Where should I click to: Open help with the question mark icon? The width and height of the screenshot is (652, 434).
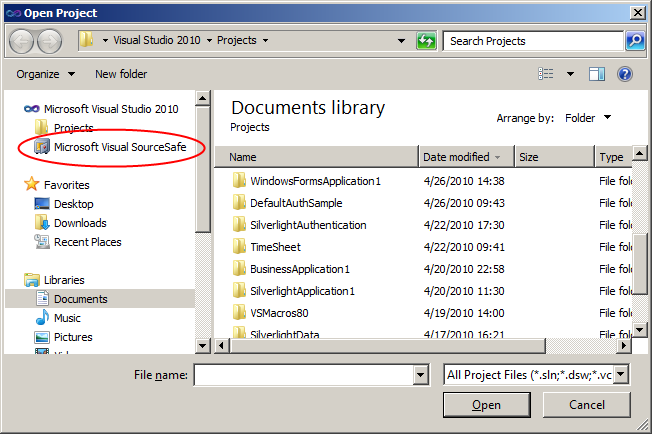(x=625, y=74)
